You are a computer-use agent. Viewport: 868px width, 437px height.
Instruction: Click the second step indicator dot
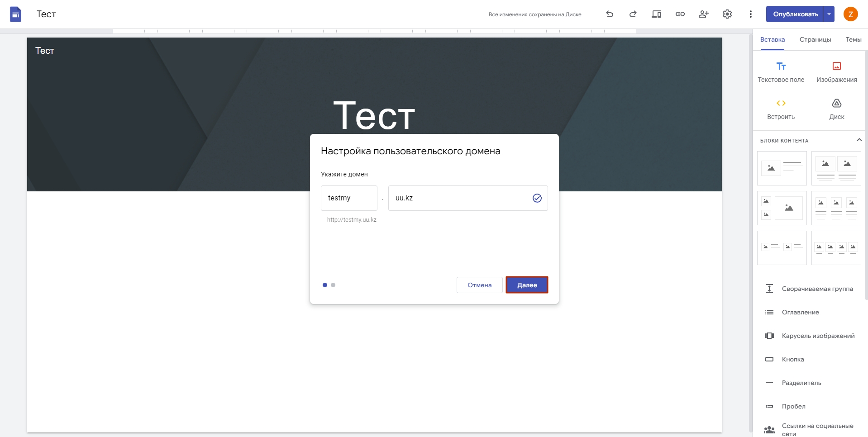333,285
